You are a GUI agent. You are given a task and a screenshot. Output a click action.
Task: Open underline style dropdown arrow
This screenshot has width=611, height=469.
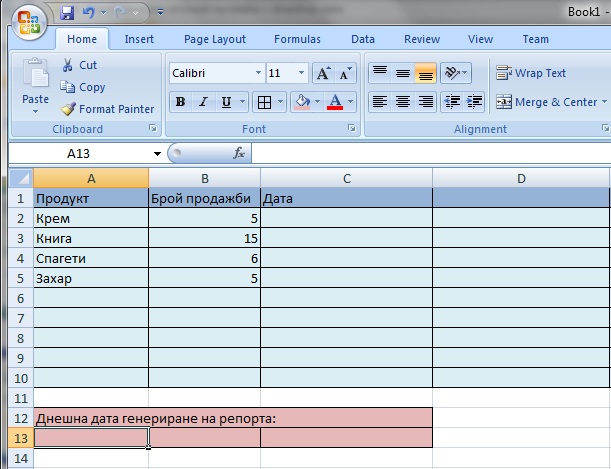tap(242, 102)
